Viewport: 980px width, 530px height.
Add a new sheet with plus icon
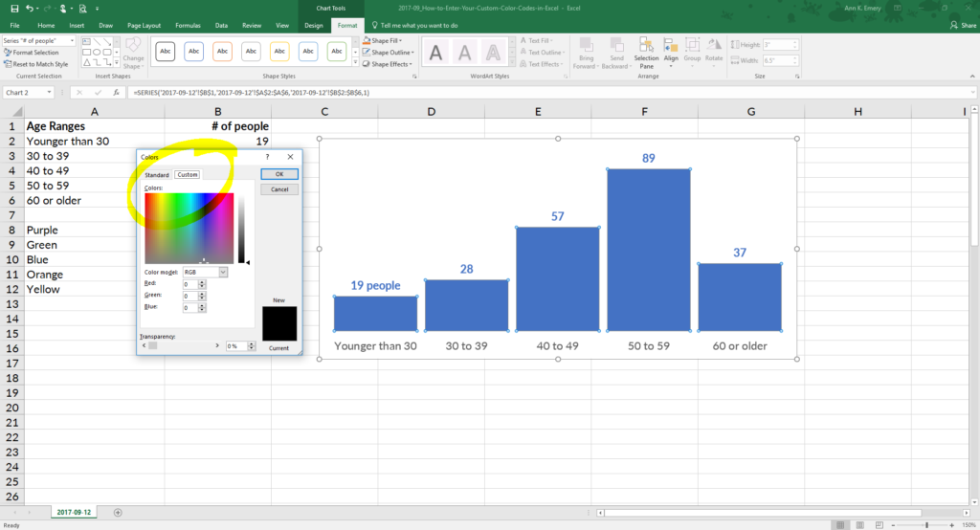click(118, 513)
